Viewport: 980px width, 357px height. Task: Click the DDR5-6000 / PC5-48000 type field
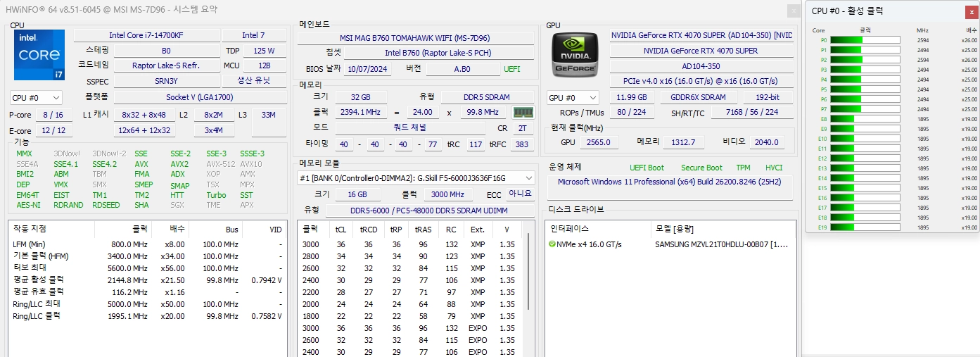point(430,210)
